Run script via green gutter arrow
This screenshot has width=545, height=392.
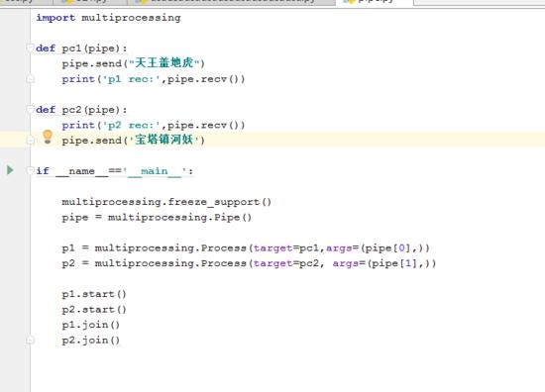point(10,170)
